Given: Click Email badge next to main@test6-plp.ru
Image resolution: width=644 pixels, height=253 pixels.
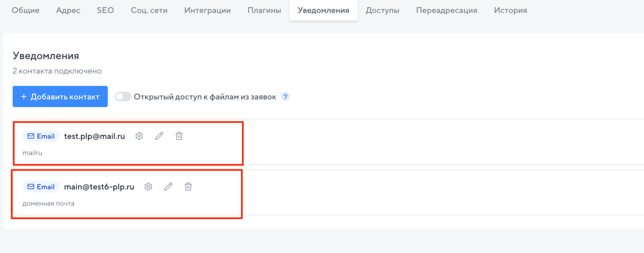Looking at the screenshot, I should [41, 187].
